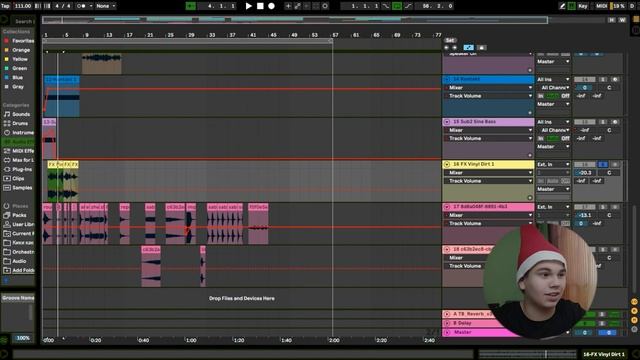Toggle the Follow playback button
The image size is (640, 360).
click(x=191, y=6)
